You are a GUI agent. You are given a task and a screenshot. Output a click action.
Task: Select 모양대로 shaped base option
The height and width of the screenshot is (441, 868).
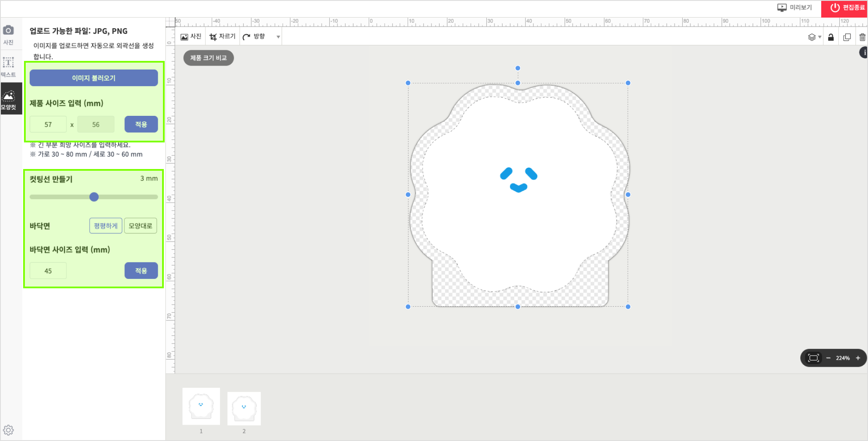click(140, 226)
